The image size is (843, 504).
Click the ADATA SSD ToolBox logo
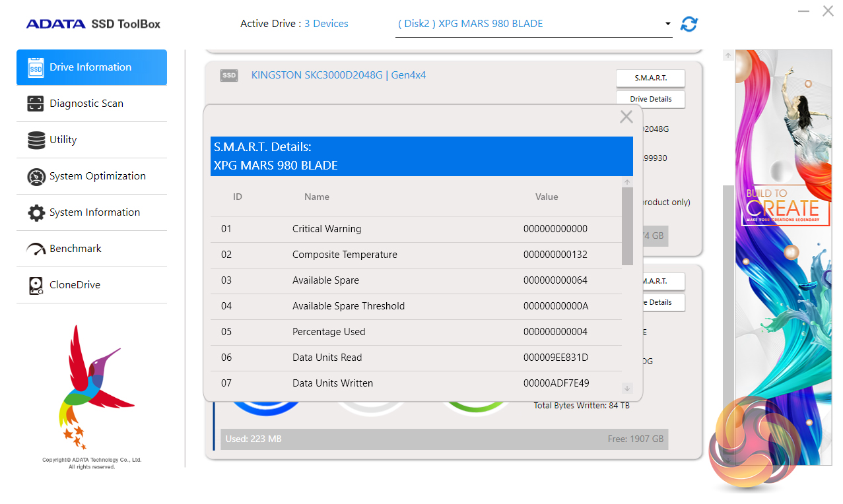click(x=93, y=24)
